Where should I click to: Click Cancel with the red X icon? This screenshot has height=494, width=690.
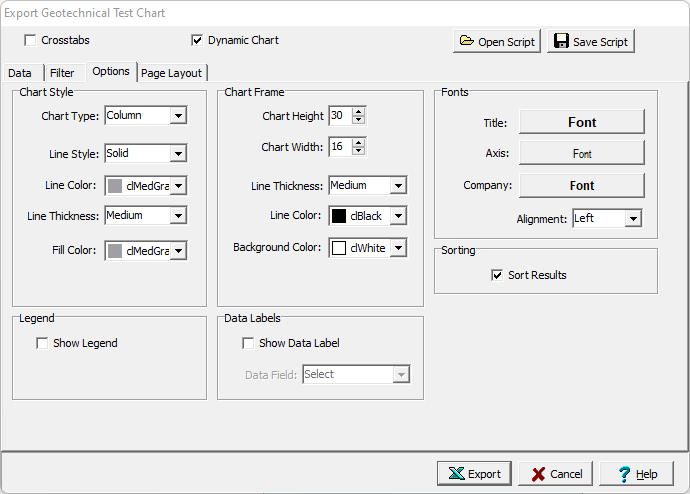point(555,474)
